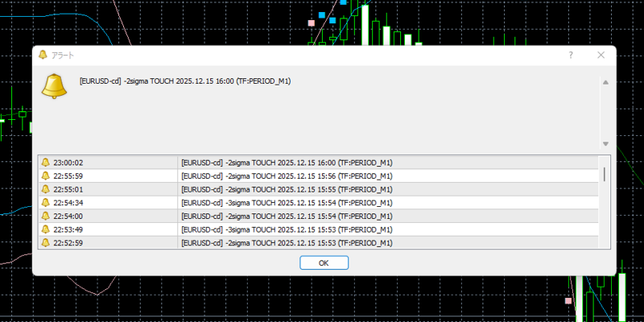644x322 pixels.
Task: Click the alert history list scrollbar thumb
Action: pyautogui.click(x=605, y=175)
